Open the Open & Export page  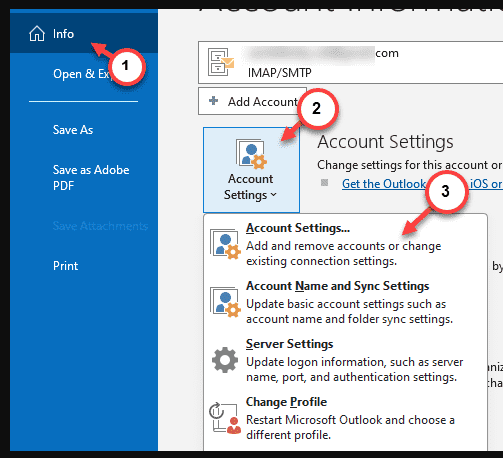[x=84, y=74]
